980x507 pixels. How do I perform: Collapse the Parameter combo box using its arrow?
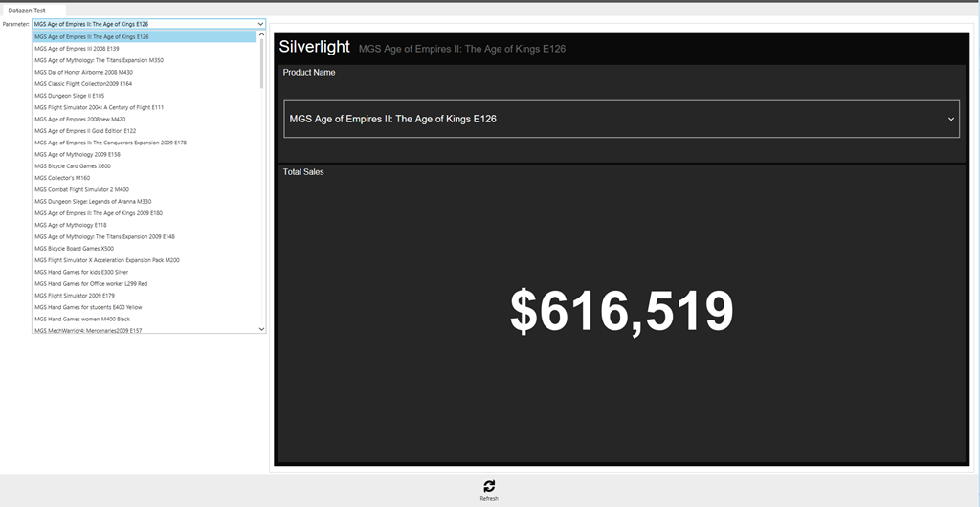(260, 24)
